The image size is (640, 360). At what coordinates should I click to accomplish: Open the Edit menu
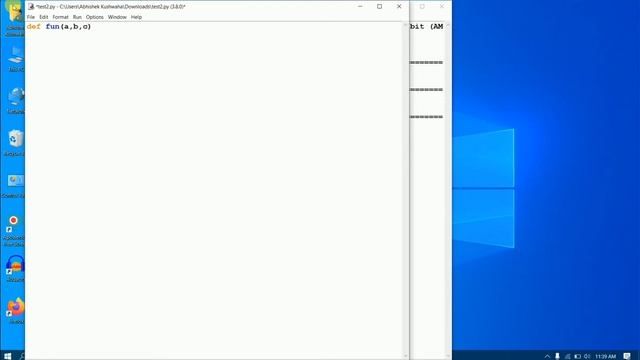point(44,17)
